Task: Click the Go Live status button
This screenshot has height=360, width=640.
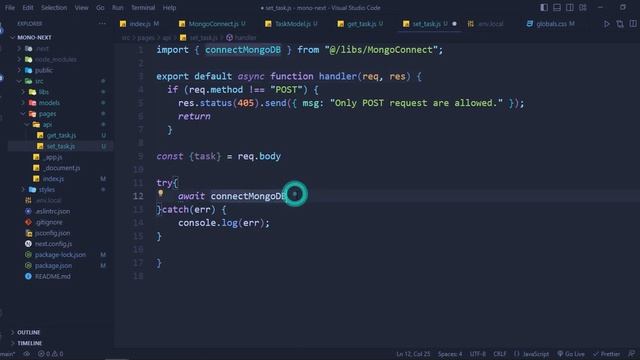Action: pyautogui.click(x=571, y=354)
